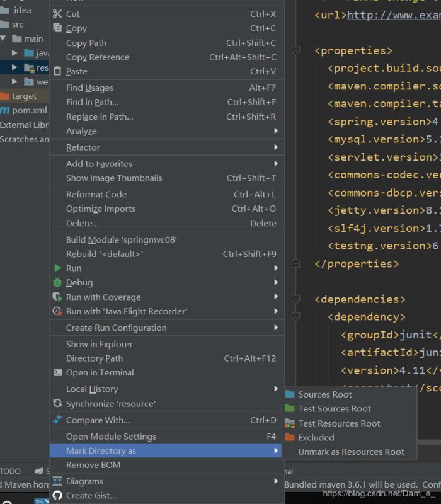Collapse the main folder in project tree
The image size is (441, 504).
[x=4, y=38]
